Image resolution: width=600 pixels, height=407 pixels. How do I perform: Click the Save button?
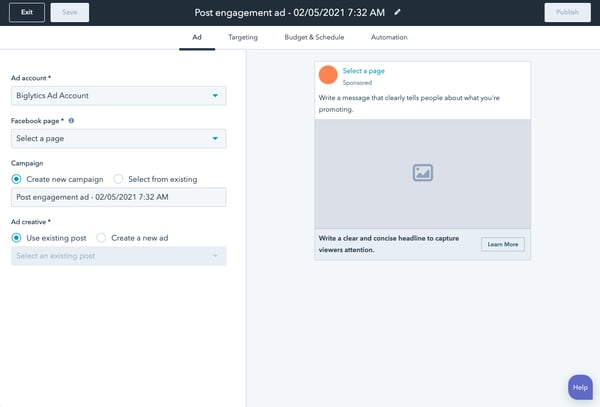point(69,13)
